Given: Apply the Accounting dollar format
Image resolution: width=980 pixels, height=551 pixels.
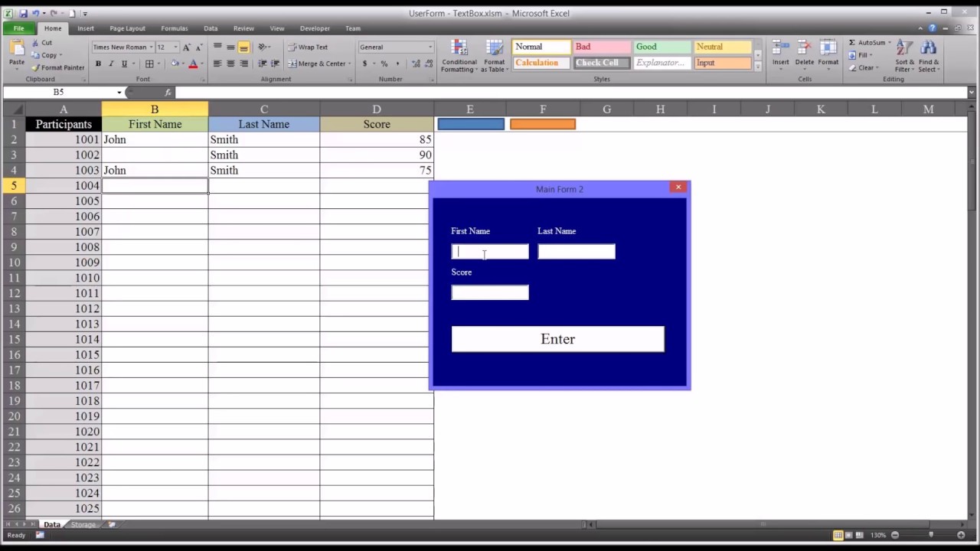Looking at the screenshot, I should 365,64.
